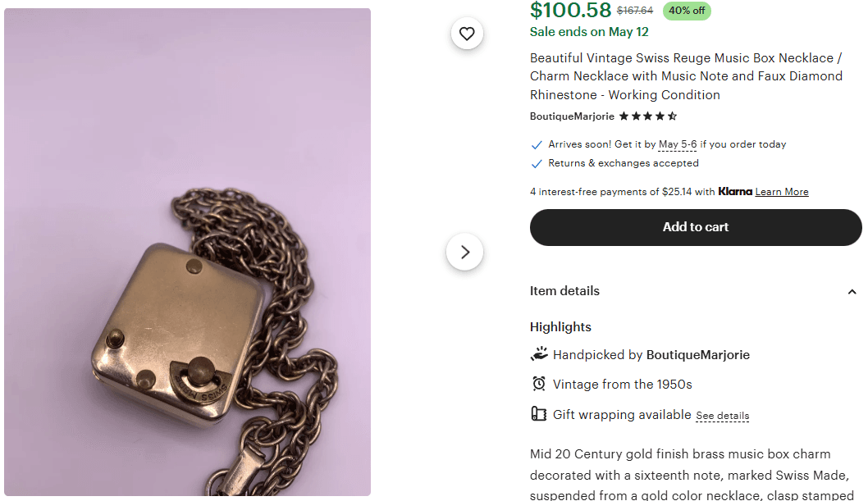The height and width of the screenshot is (501, 868).
Task: Collapse the Item details section
Action: point(852,291)
